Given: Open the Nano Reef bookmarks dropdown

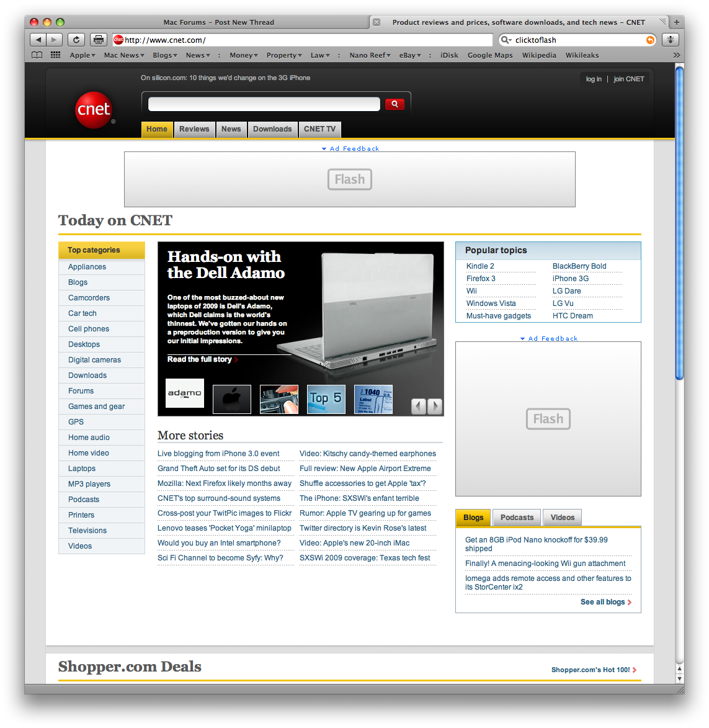Looking at the screenshot, I should pyautogui.click(x=370, y=55).
